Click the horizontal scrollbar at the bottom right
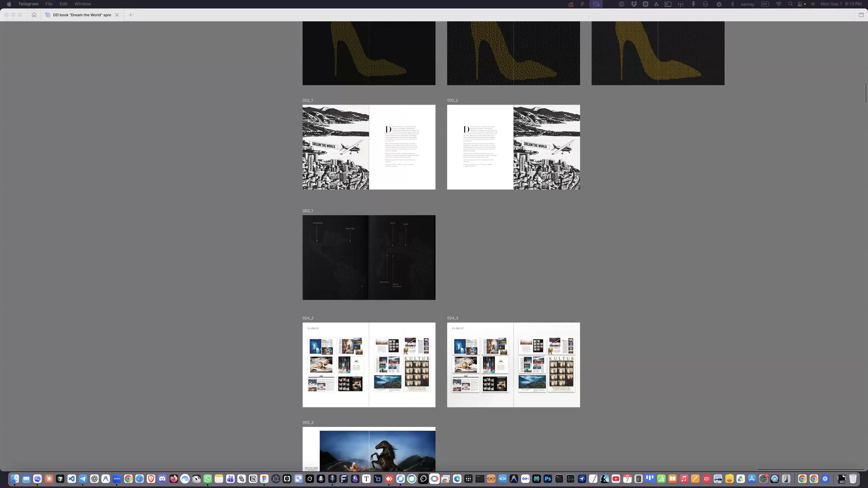The image size is (868, 488). [x=810, y=469]
